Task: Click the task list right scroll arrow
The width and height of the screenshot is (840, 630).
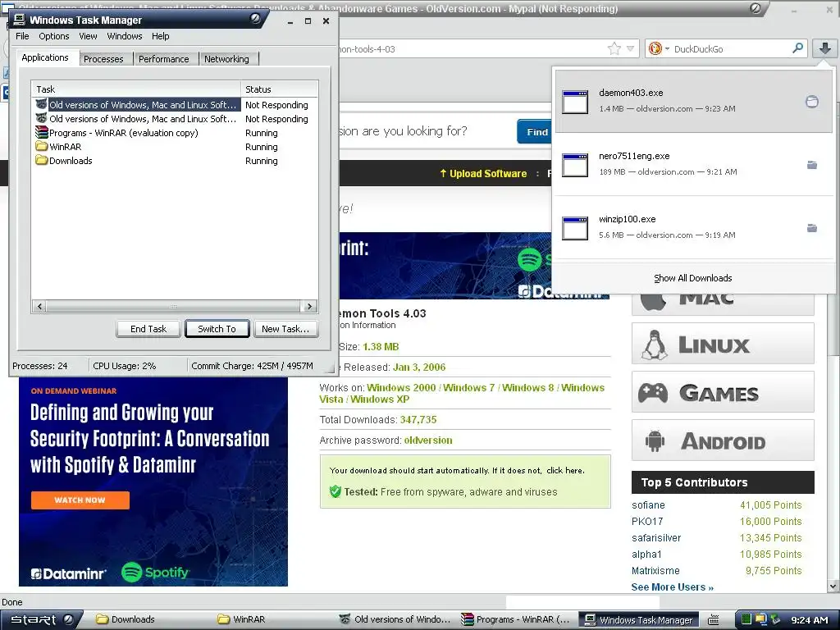Action: click(x=309, y=307)
